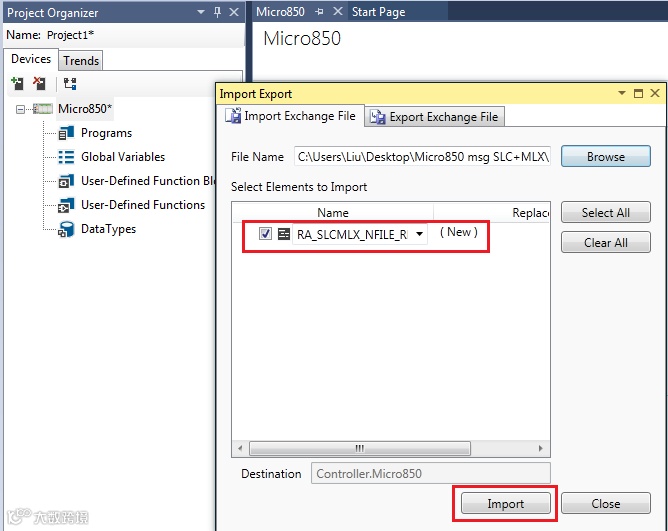Select Programs in the device tree
Screen dimensions: 668x531
coord(107,133)
